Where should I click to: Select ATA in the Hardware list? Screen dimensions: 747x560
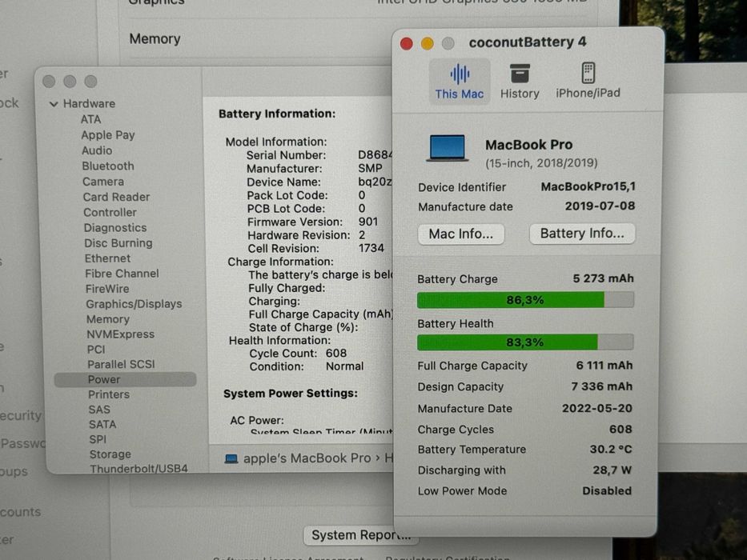[90, 119]
